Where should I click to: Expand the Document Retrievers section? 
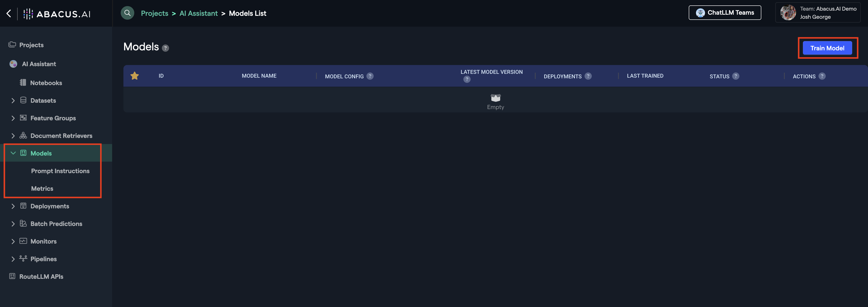pos(13,136)
